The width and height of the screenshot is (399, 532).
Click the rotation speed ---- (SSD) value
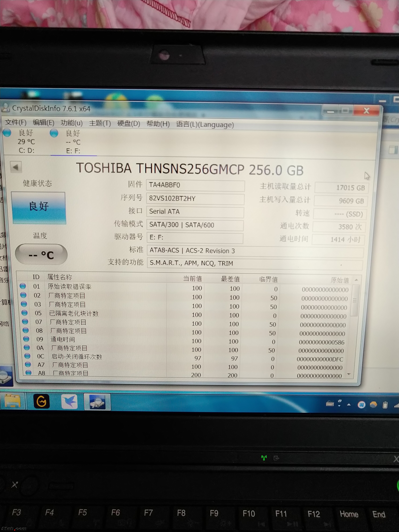coord(340,214)
